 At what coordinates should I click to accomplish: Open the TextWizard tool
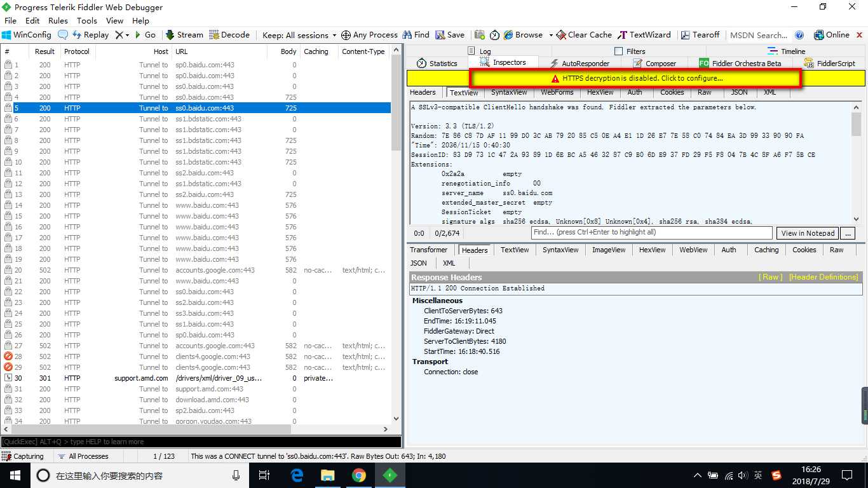[x=644, y=35]
